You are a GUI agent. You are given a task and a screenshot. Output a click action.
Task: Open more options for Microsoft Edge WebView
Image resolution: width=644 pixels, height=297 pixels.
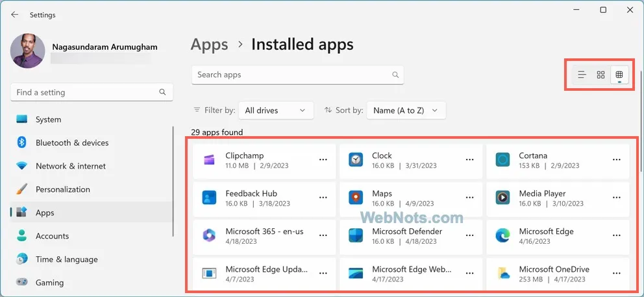[470, 273]
